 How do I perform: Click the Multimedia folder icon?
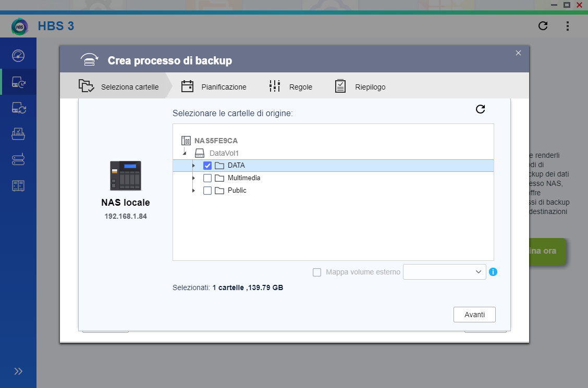click(x=219, y=178)
